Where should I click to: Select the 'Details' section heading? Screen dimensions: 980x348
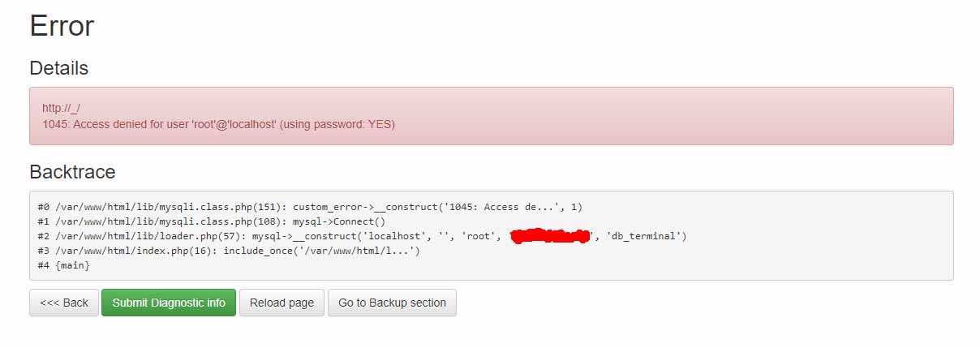coord(58,68)
